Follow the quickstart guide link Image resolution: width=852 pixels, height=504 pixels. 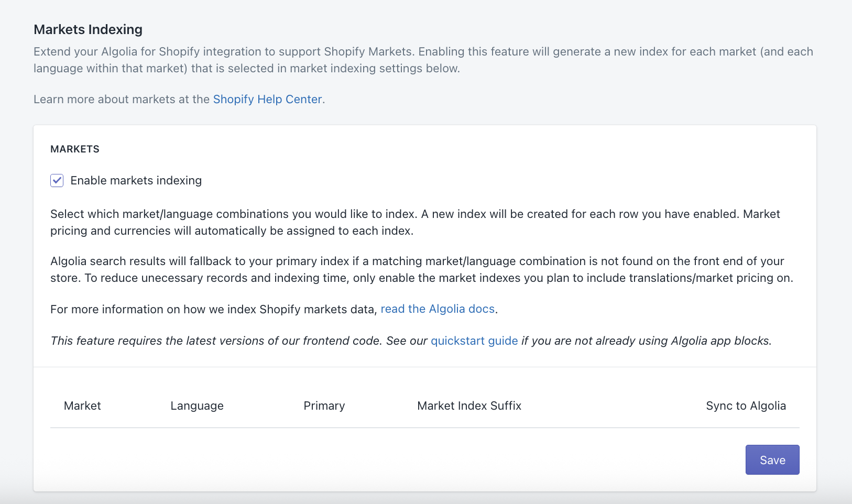pos(474,341)
